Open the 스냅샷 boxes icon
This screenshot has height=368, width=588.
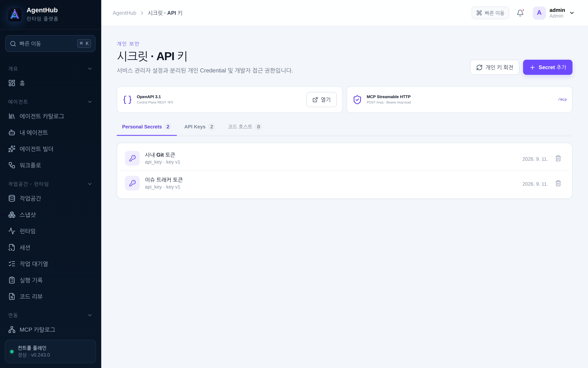point(12,214)
